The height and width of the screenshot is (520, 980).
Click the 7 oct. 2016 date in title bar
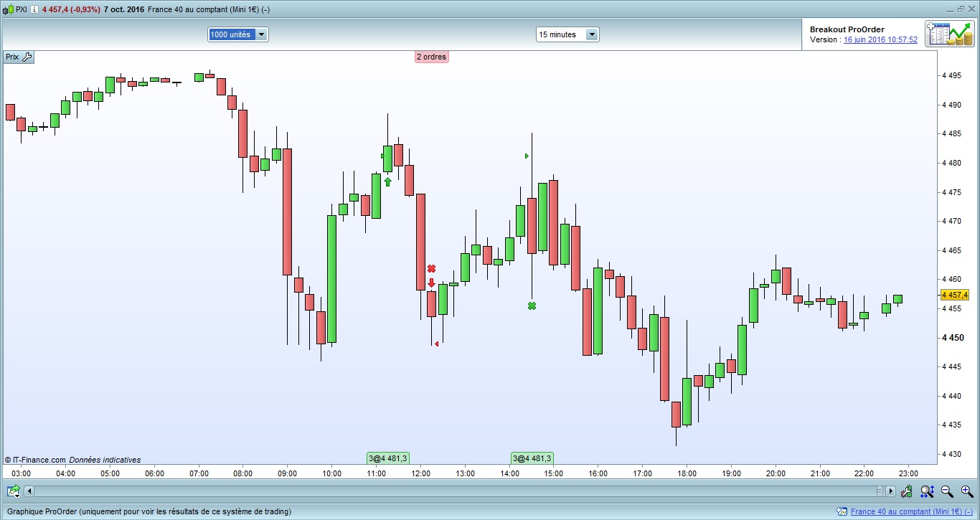[x=125, y=10]
